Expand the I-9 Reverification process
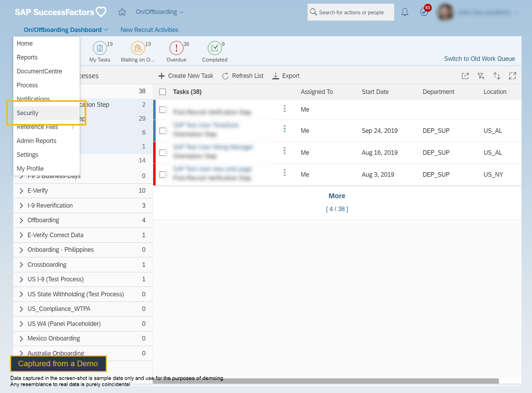The width and height of the screenshot is (532, 393). (x=21, y=206)
